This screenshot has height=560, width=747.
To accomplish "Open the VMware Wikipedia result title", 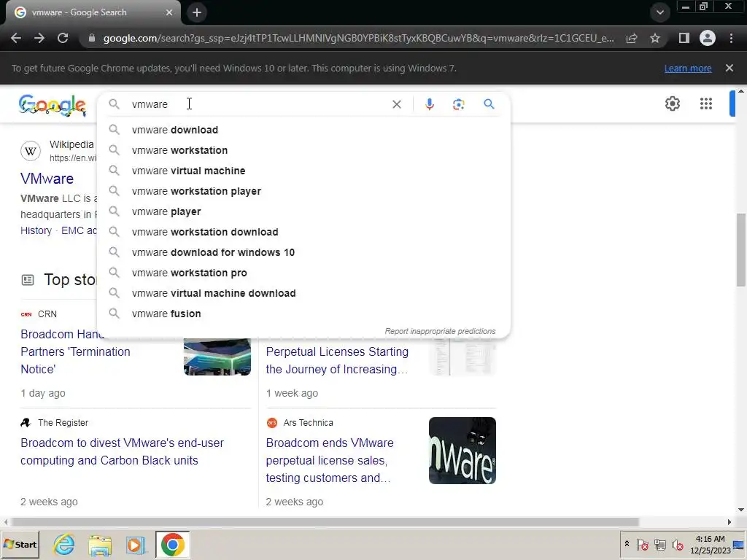I will click(x=47, y=179).
